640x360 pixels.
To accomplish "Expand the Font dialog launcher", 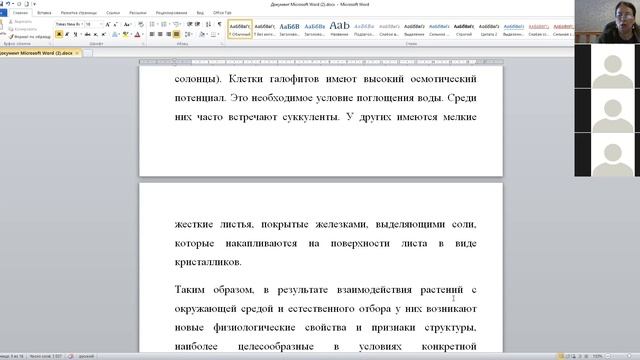I will coord(143,44).
